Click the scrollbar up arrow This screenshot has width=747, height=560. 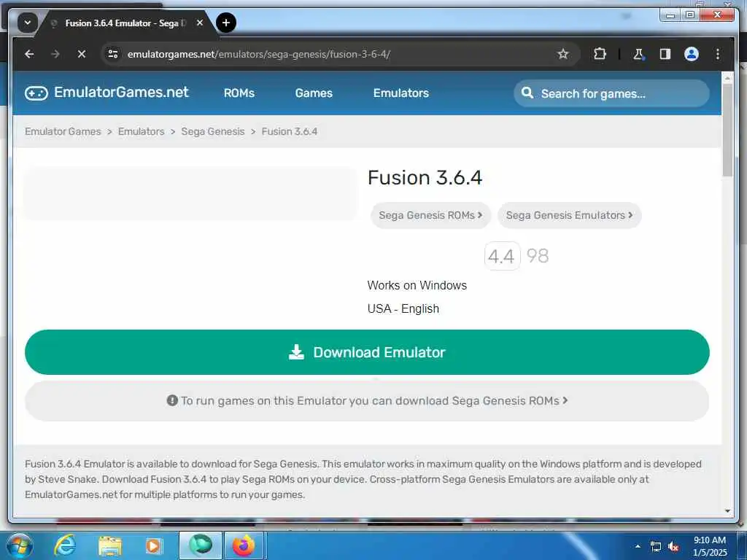727,77
